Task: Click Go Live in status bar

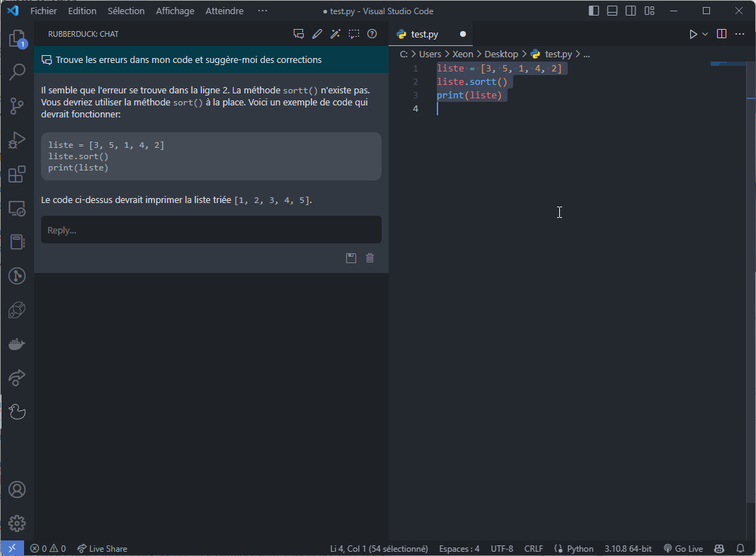Action: point(683,548)
